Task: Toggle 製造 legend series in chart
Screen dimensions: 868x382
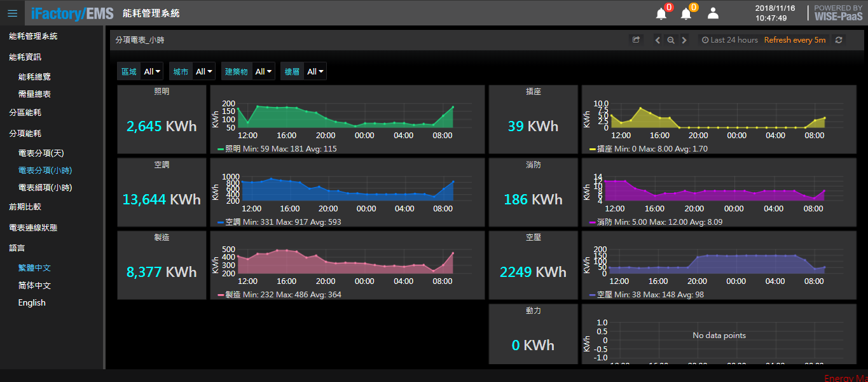Action: coord(233,295)
